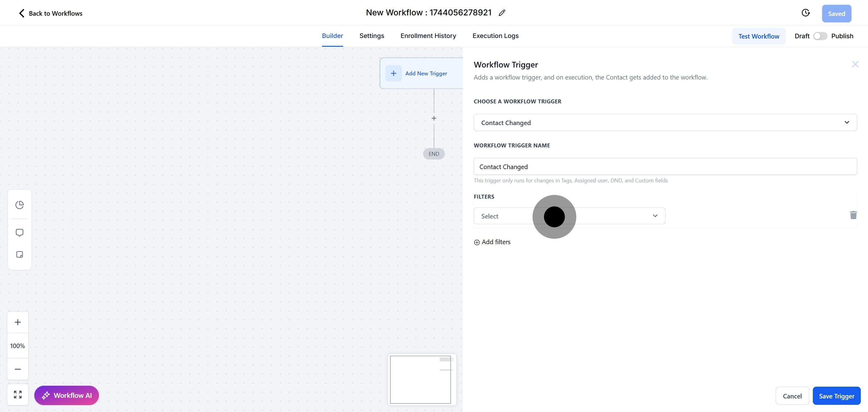Click Add filters link
The width and height of the screenshot is (868, 412).
click(x=492, y=242)
